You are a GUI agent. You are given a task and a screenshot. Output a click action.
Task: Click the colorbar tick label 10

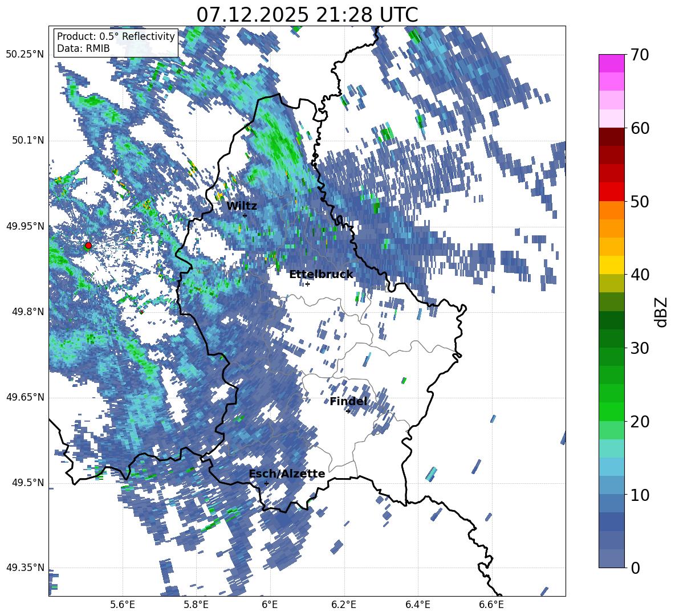click(640, 495)
